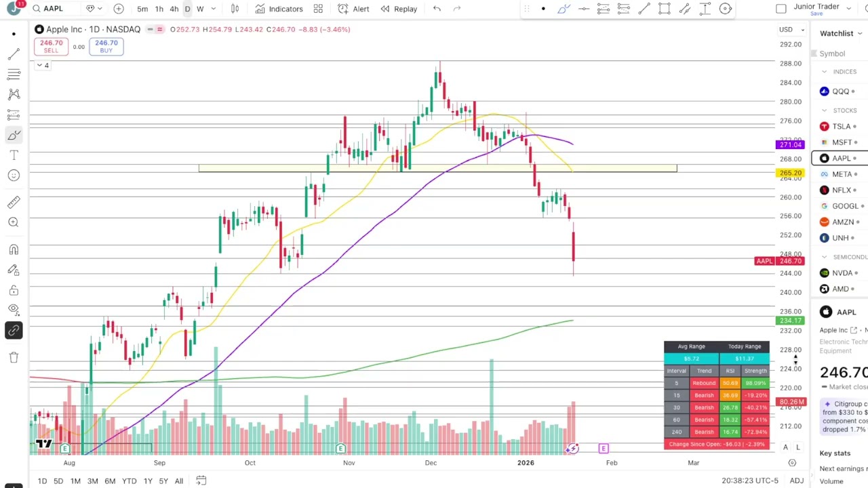Open the emoji icons tool
Viewport: 868px width, 488px height.
(x=14, y=176)
